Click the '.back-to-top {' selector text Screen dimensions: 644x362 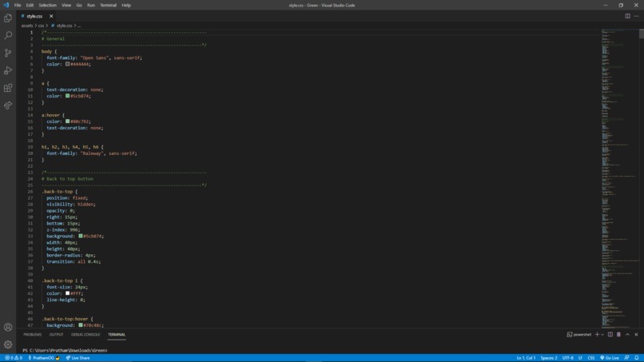click(x=59, y=192)
